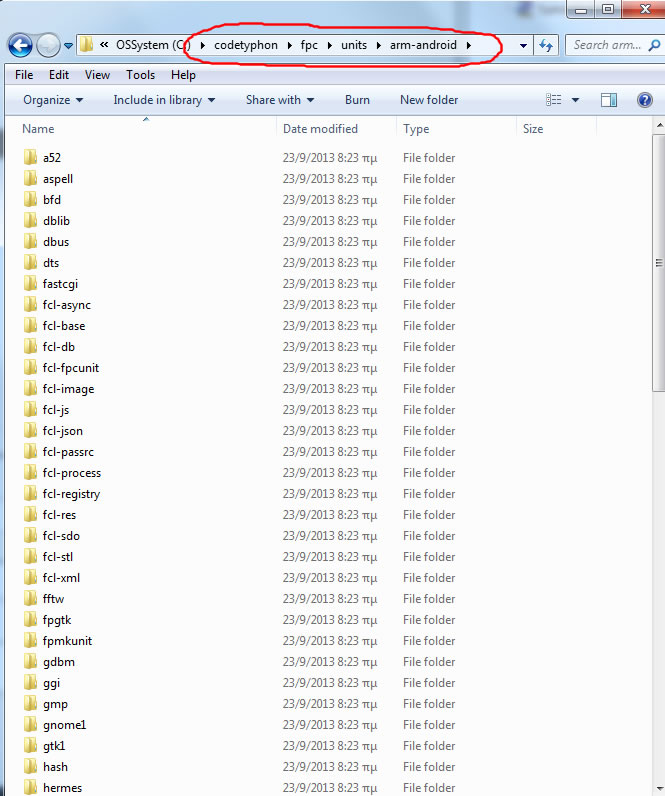
Task: Click the New folder button
Action: tap(429, 100)
